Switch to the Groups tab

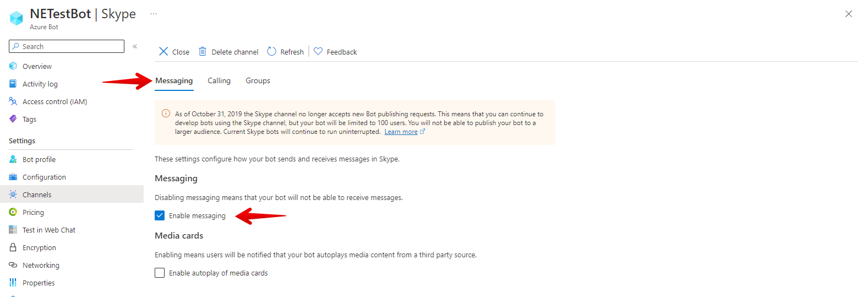tap(258, 80)
